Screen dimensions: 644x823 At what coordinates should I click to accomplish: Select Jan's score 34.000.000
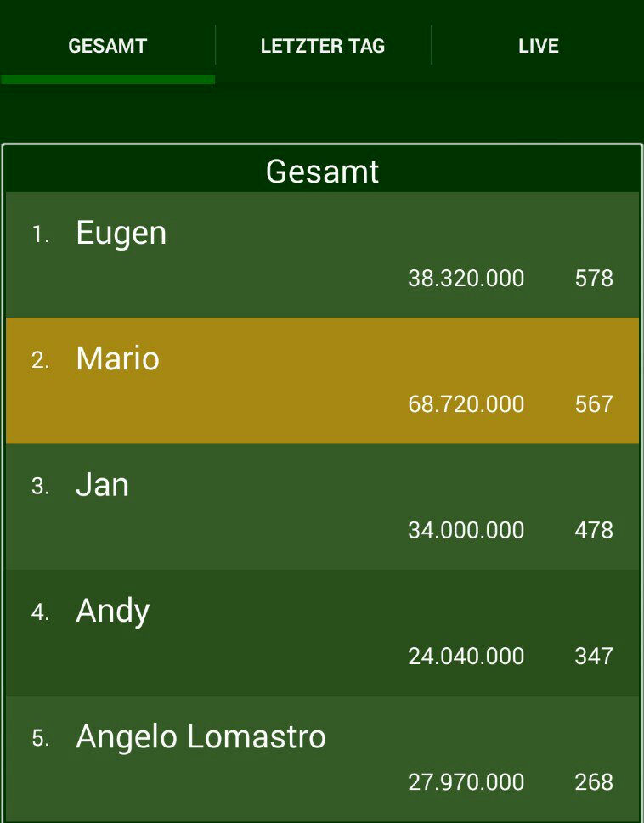(x=466, y=531)
